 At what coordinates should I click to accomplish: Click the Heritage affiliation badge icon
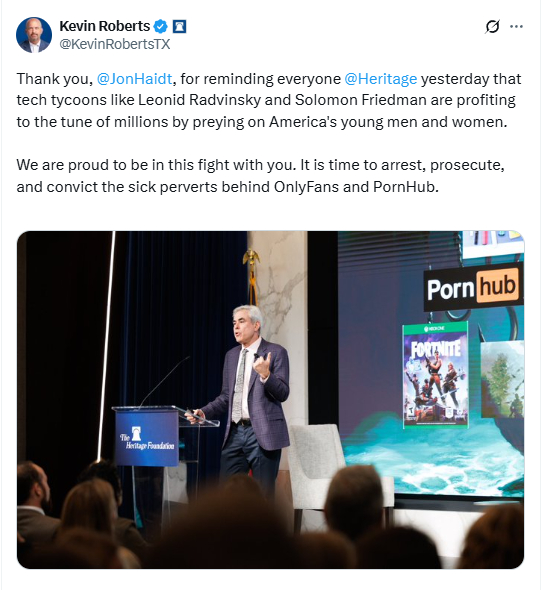click(179, 27)
